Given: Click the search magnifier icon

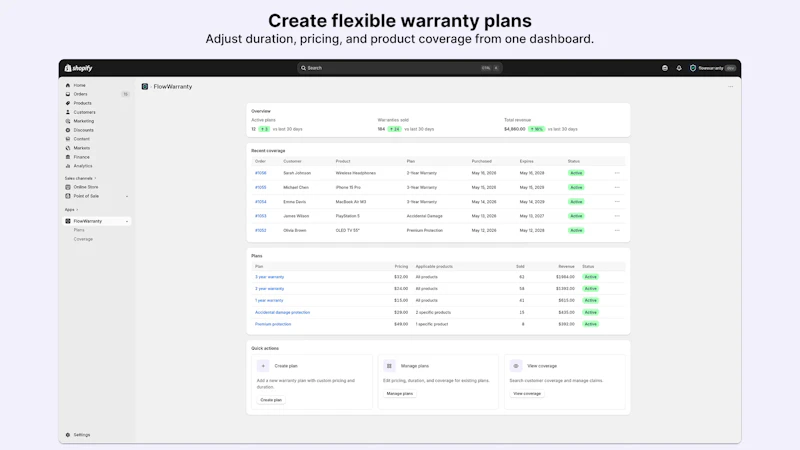Looking at the screenshot, I should click(303, 68).
